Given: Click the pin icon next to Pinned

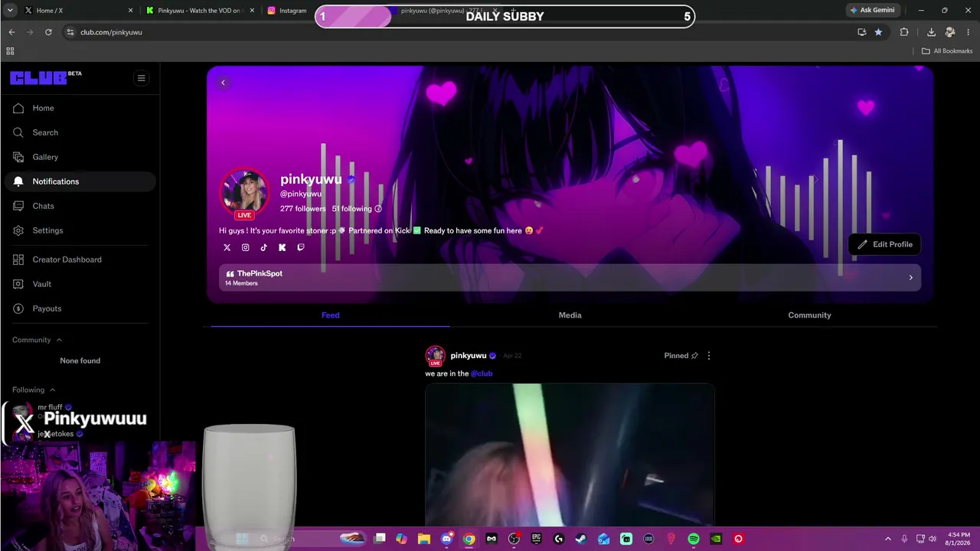Looking at the screenshot, I should click(x=694, y=356).
